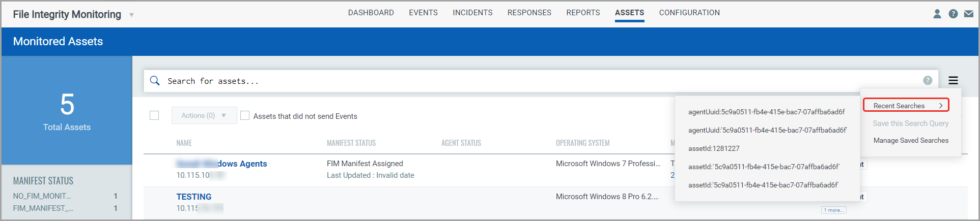The height and width of the screenshot is (221, 980).
Task: Click 'Microsoft Windows 8 Pro 6.2....' cell
Action: pyautogui.click(x=607, y=197)
